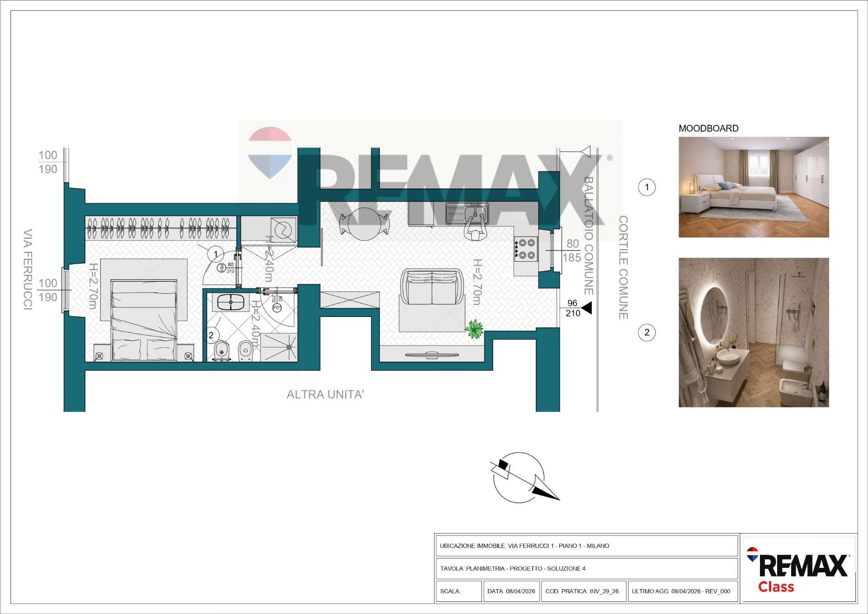Screen dimensions: 868x614
Task: Click circled number 2 beside the bathroom render
Action: (646, 332)
